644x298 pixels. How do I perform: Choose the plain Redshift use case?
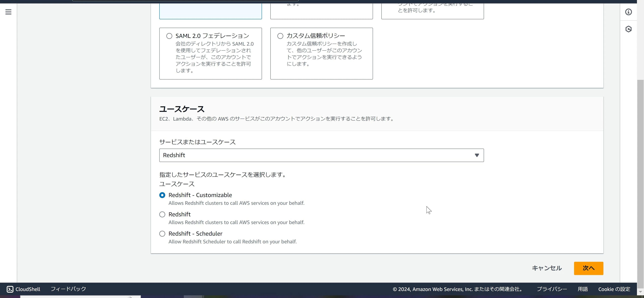(162, 214)
